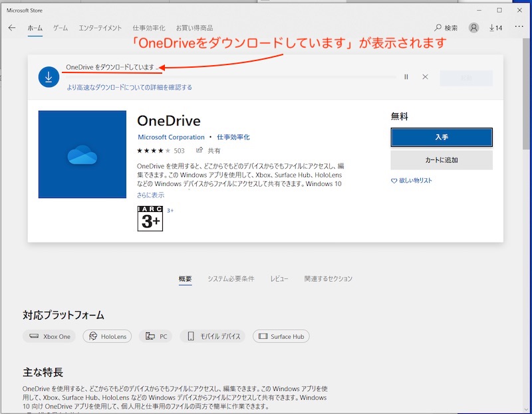Open 仕事効率化 category link beside publisher
Image resolution: width=532 pixels, height=414 pixels.
tap(233, 138)
